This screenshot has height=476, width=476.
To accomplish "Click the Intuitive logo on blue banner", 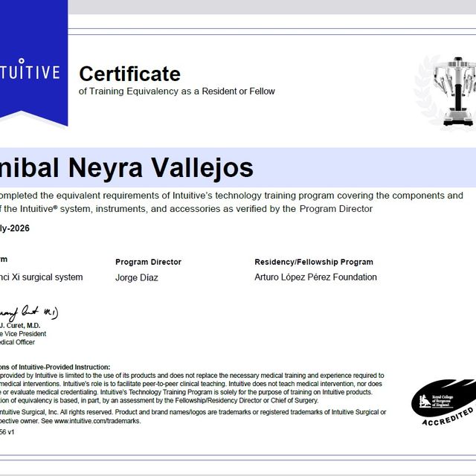I will point(30,69).
